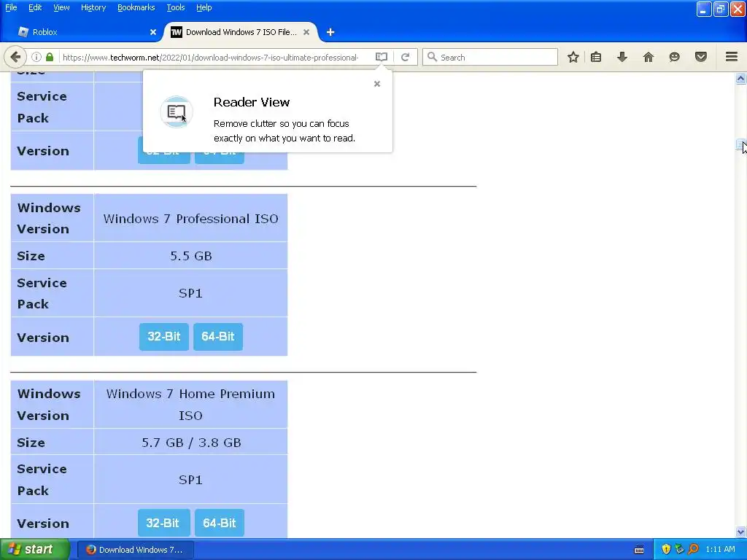The image size is (747, 560).
Task: Click the 1:11 AM clock in the tray
Action: (720, 549)
